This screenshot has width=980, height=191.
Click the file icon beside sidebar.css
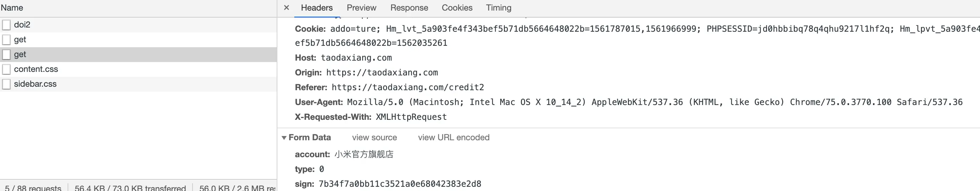click(x=6, y=84)
